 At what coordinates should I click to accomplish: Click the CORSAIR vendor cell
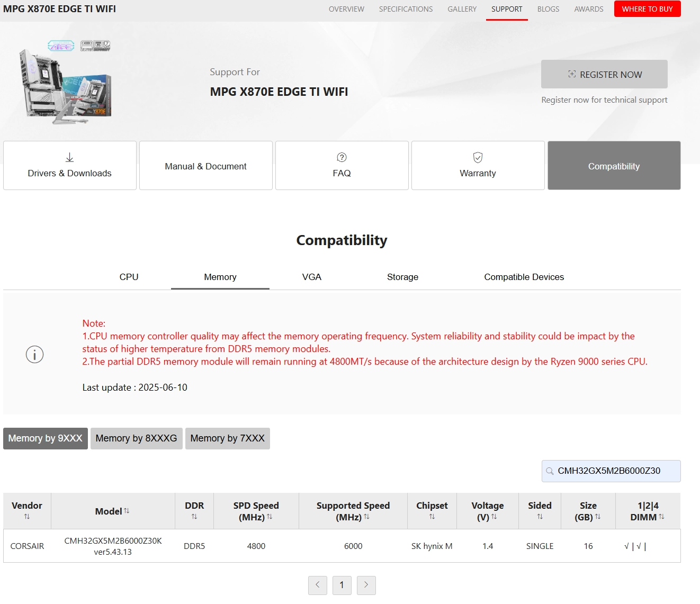28,546
